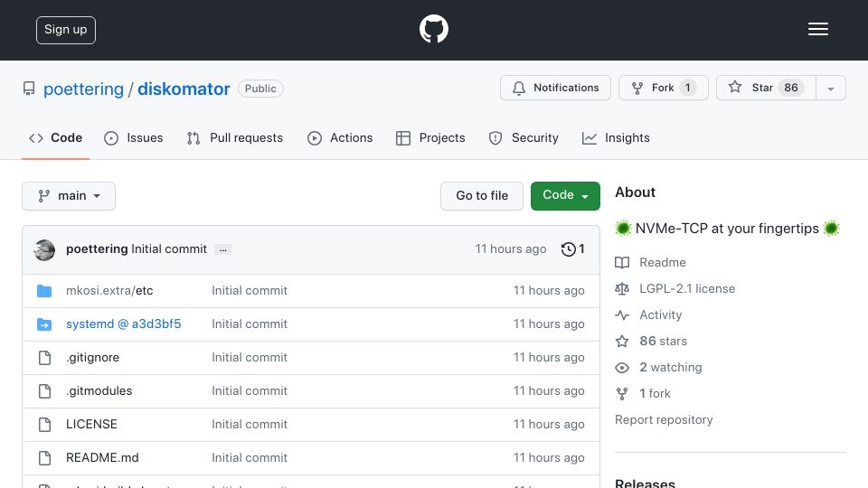The image size is (868, 488).
Task: Open the .gitignore file
Action: pos(92,358)
